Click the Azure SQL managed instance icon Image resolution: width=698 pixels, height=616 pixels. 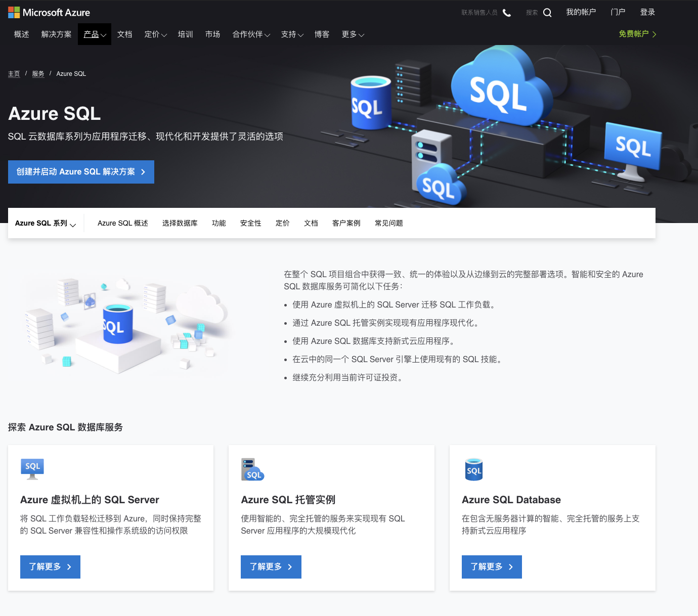pyautogui.click(x=252, y=469)
